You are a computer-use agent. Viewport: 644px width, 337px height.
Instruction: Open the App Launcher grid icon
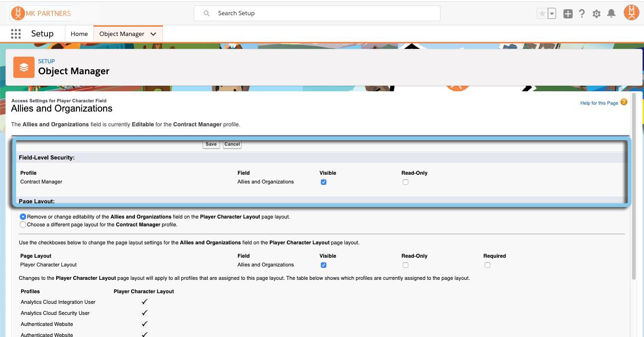pos(16,34)
